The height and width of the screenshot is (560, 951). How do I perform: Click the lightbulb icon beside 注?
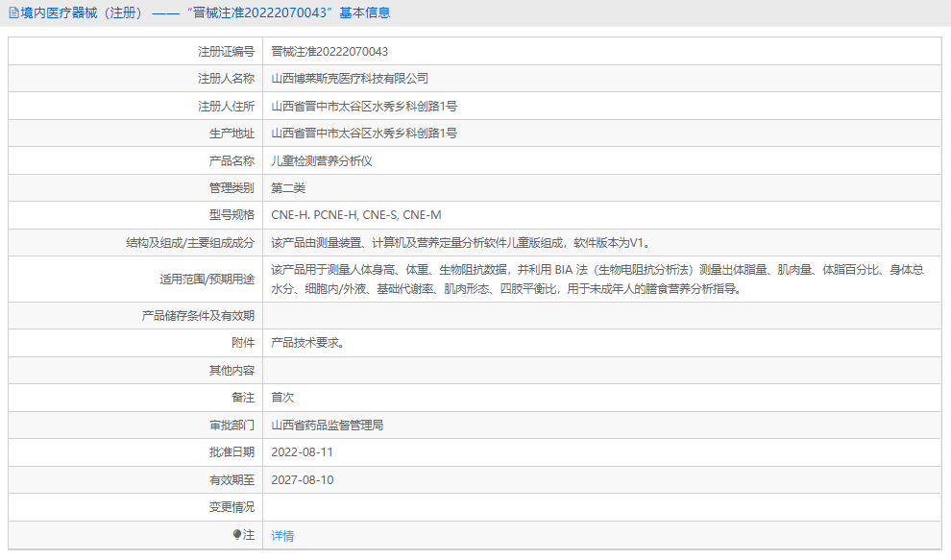tap(237, 534)
